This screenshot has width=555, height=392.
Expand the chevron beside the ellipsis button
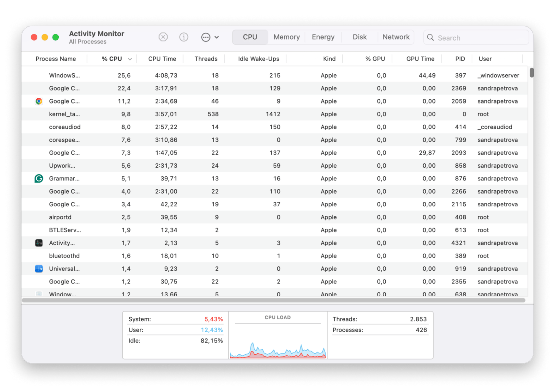217,37
